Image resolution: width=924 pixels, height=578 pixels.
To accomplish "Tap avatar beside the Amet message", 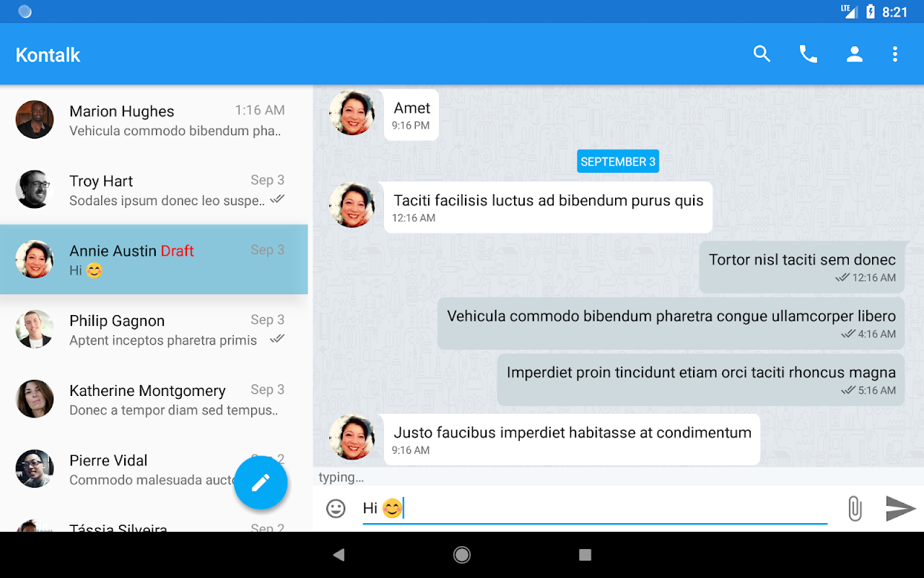I will click(352, 113).
